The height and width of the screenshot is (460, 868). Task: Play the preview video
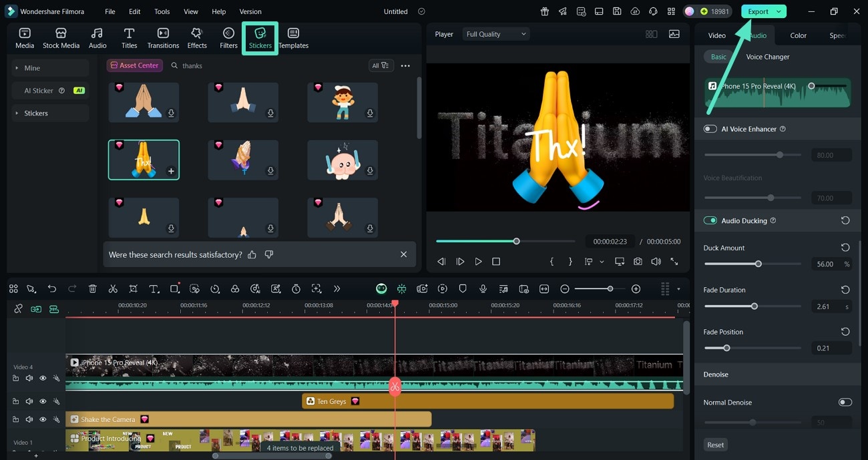click(478, 262)
